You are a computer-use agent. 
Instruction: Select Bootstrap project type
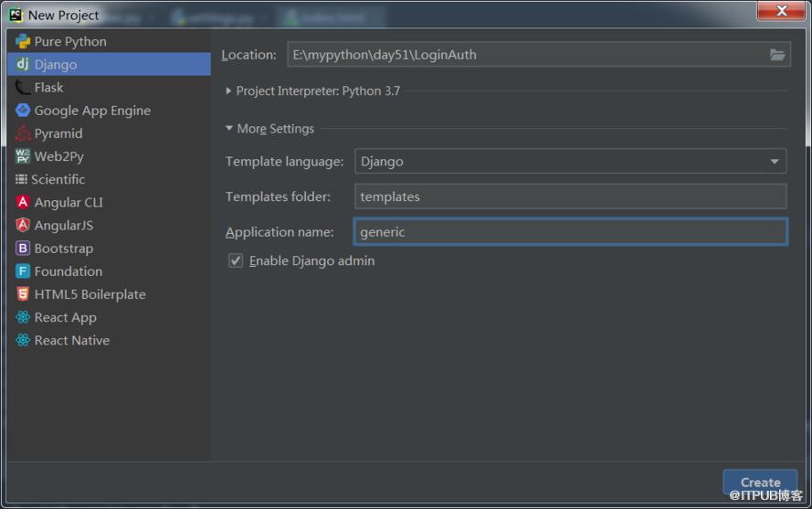click(x=109, y=249)
